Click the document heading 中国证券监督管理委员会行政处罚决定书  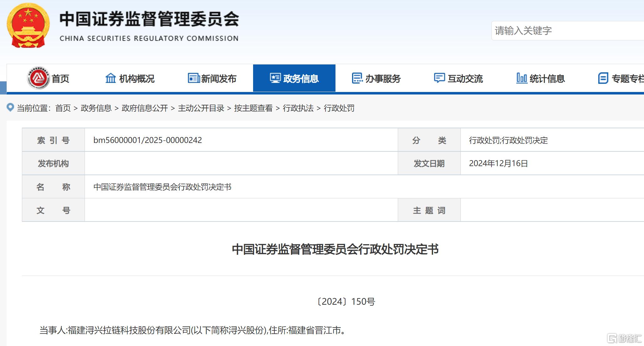coord(335,249)
